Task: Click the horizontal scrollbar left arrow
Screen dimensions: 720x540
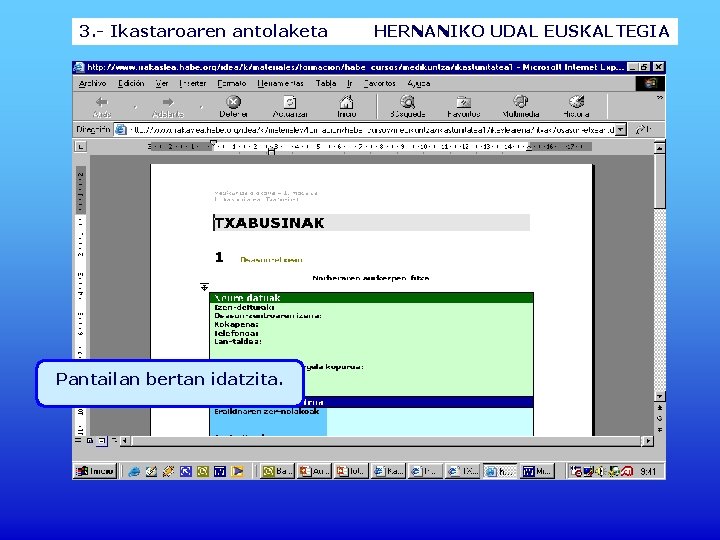Action: pos(125,441)
